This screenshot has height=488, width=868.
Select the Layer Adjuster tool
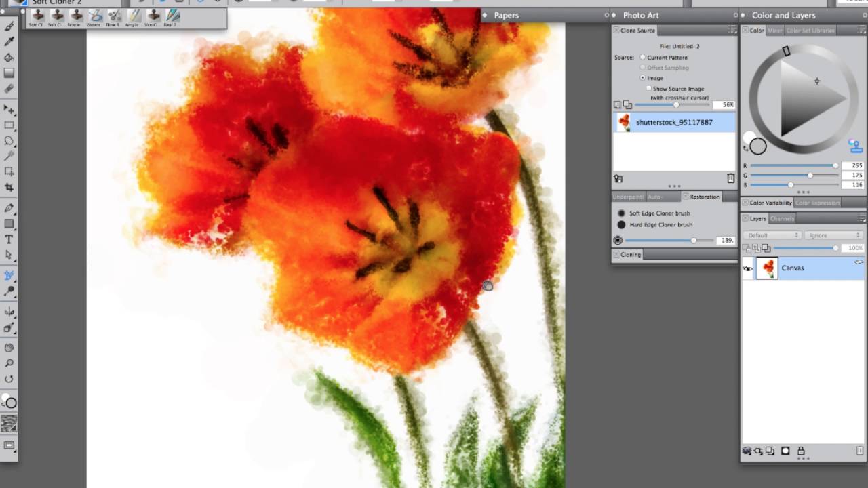coord(9,109)
